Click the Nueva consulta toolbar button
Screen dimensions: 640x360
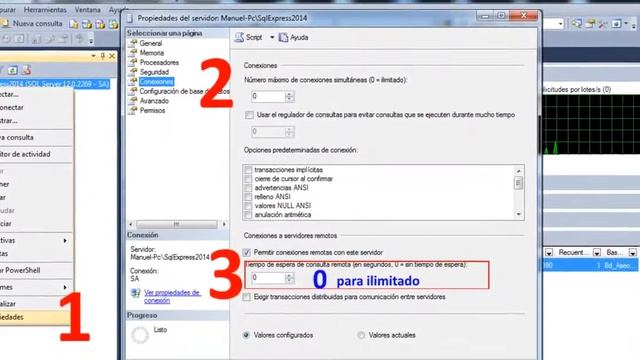tap(32, 24)
